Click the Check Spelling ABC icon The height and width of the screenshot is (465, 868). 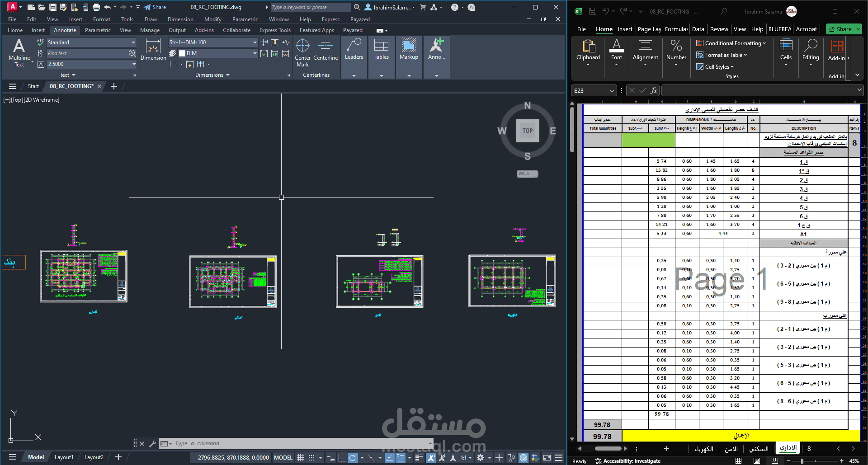(x=40, y=42)
